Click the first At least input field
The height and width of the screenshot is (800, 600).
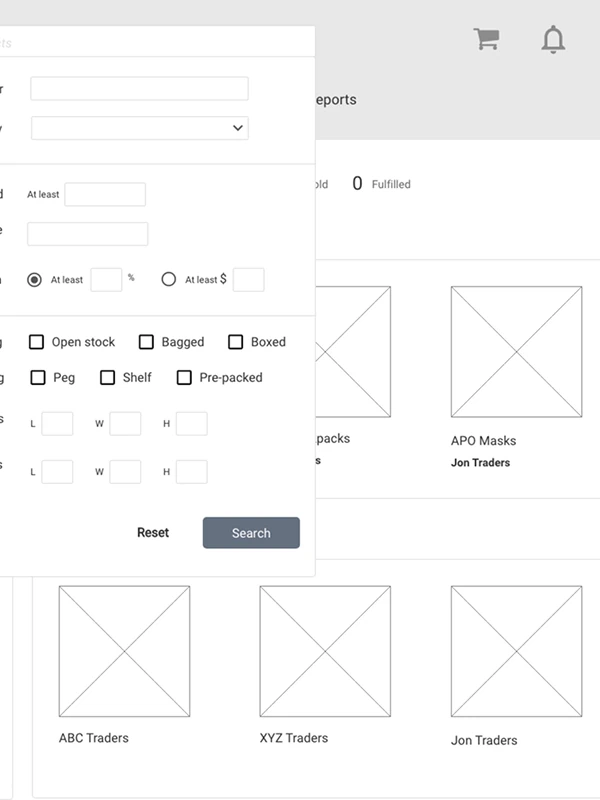(105, 194)
